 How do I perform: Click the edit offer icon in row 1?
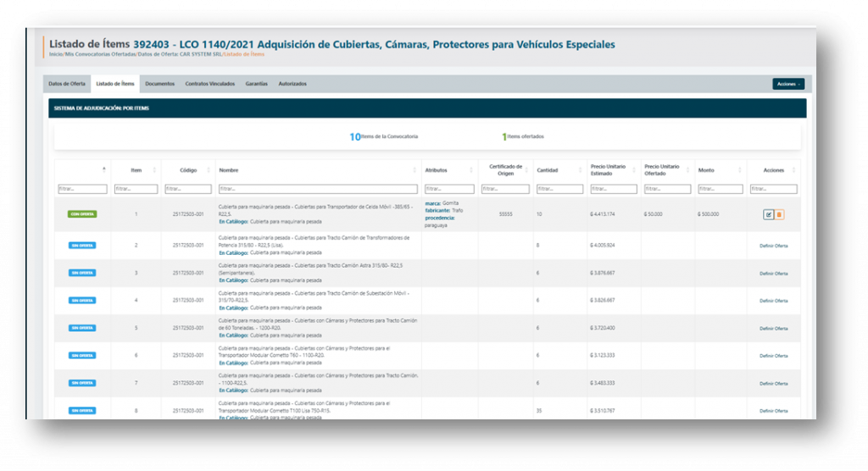point(768,214)
